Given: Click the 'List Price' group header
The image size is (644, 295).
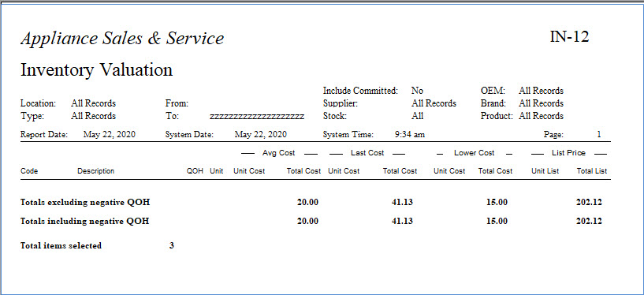Looking at the screenshot, I should tap(568, 153).
